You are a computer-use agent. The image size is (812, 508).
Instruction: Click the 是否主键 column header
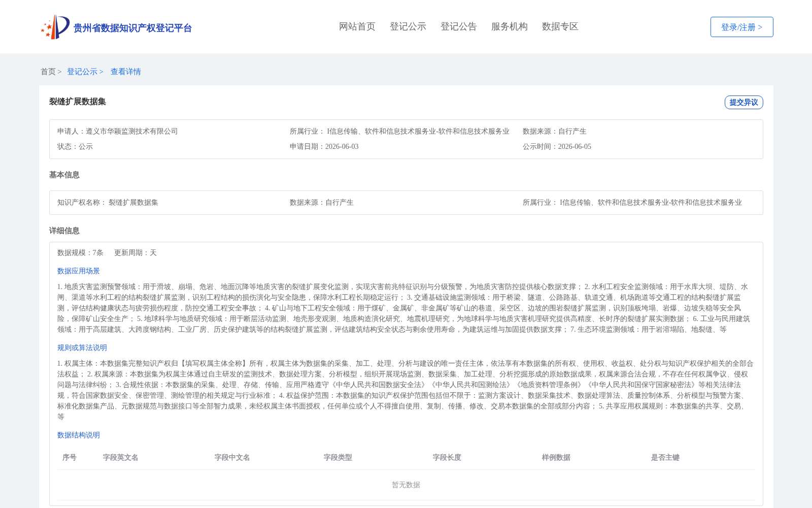point(665,457)
